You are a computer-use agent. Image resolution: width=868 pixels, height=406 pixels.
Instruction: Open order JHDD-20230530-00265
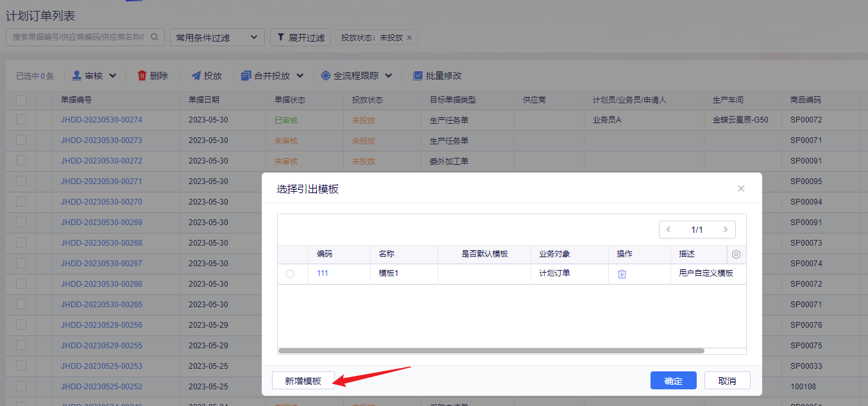tap(101, 304)
